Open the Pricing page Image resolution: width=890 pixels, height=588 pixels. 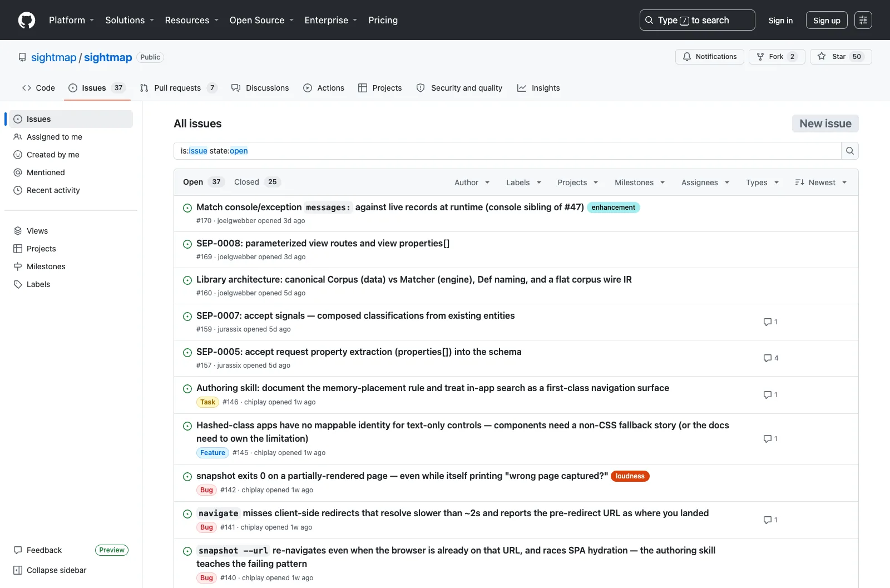click(383, 20)
